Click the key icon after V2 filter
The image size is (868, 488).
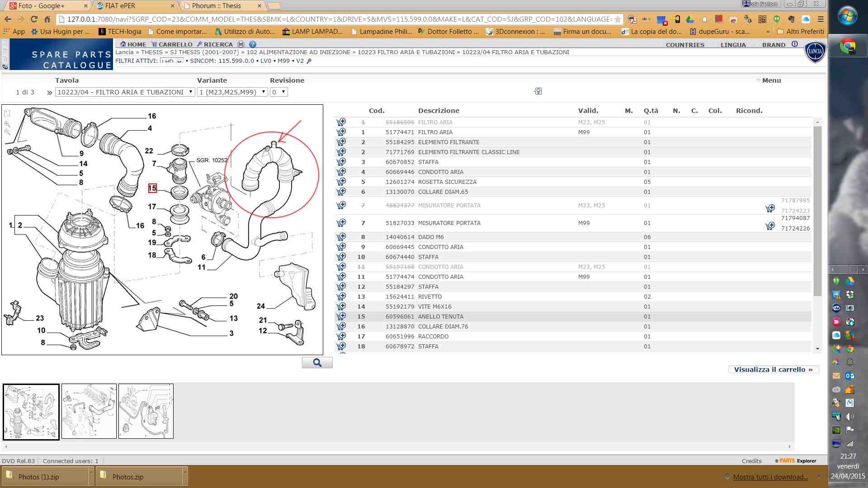(x=309, y=61)
